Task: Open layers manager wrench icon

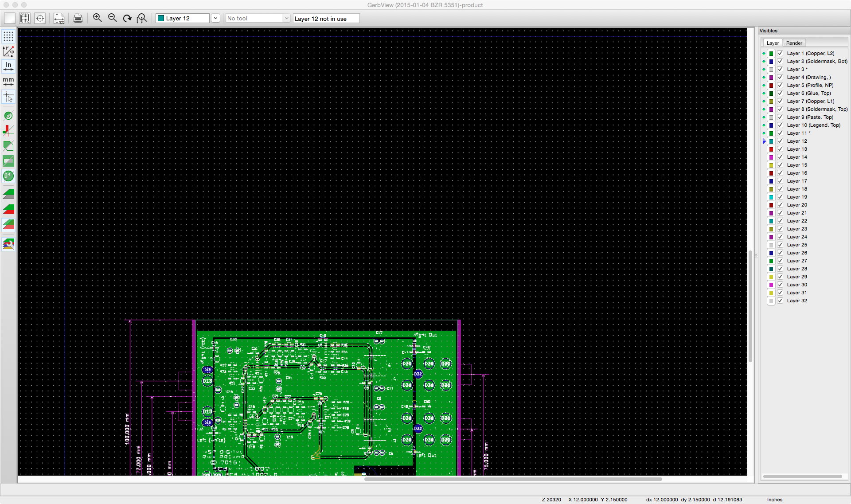Action: [x=8, y=244]
